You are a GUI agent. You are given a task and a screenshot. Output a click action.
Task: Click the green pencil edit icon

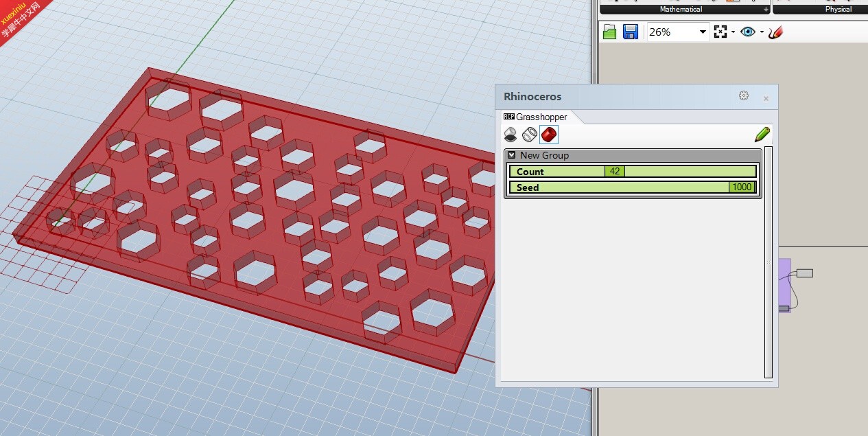(762, 134)
